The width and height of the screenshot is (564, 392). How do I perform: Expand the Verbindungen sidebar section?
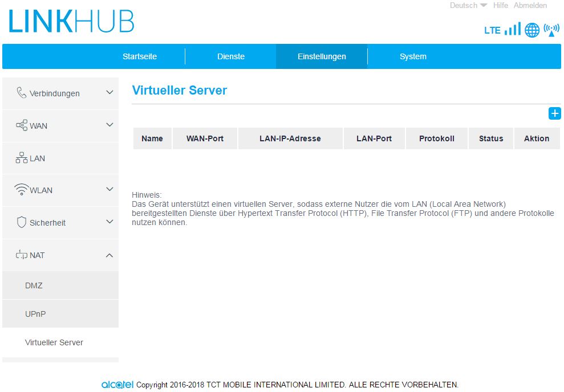109,93
